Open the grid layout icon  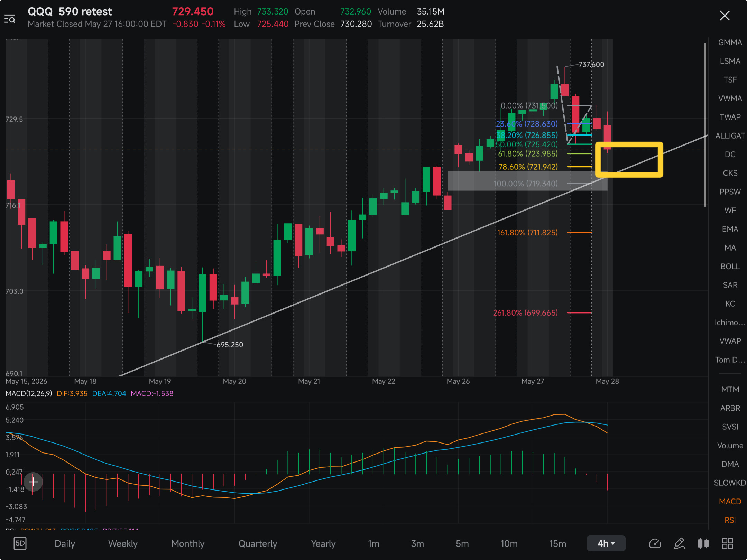[728, 543]
